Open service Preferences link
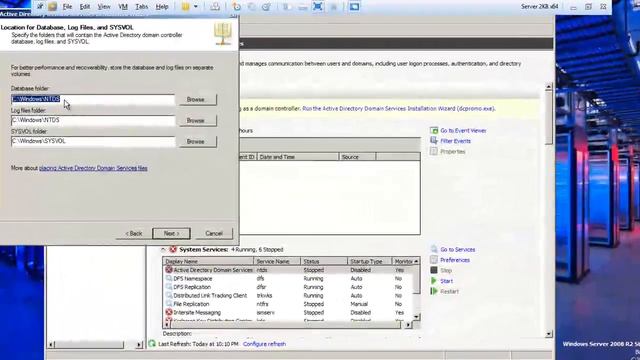This screenshot has height=360, width=640. click(455, 260)
